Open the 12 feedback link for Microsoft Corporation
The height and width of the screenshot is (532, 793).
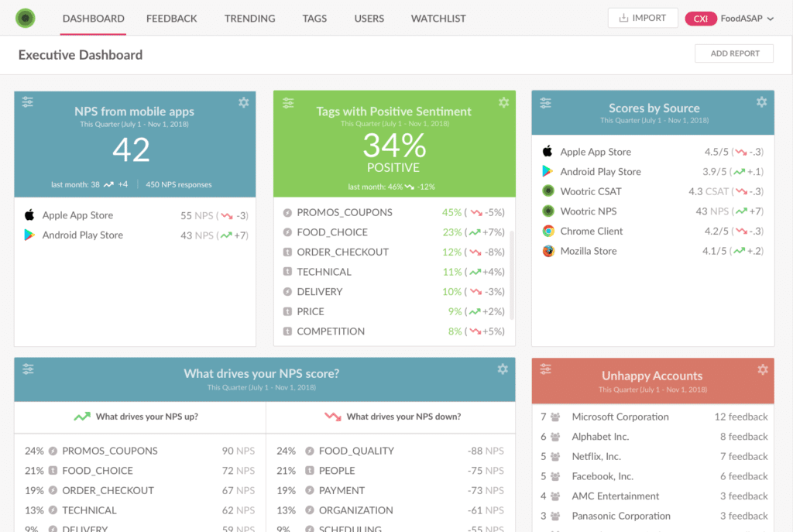click(x=741, y=417)
